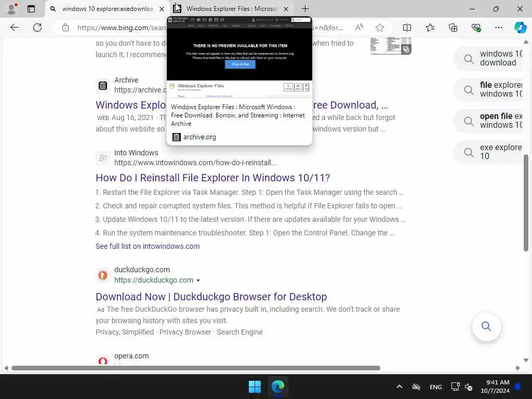Open the OneDrive cloud tray icon
Viewport: 532px width, 399px height.
click(416, 387)
